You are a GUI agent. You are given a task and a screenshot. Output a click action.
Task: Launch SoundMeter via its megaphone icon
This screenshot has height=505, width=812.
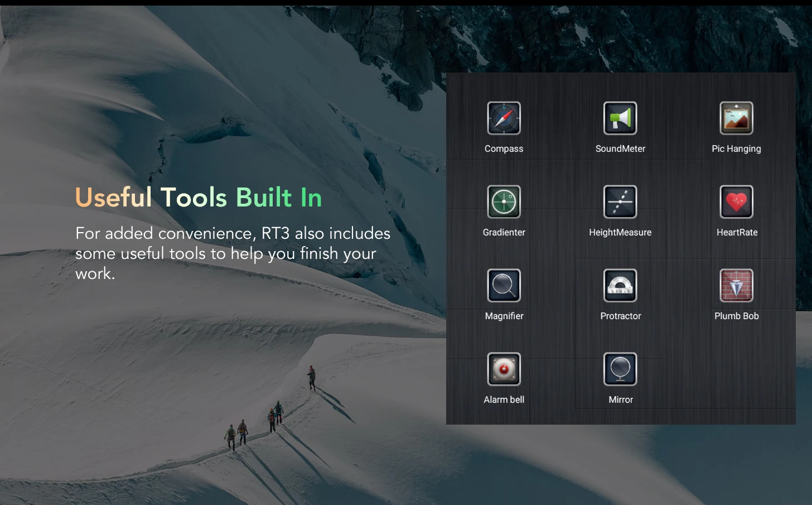point(620,118)
